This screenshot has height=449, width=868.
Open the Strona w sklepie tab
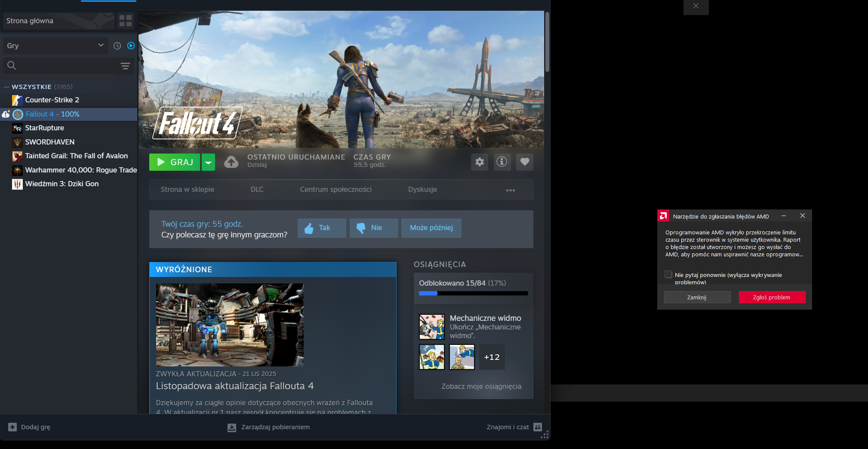188,190
